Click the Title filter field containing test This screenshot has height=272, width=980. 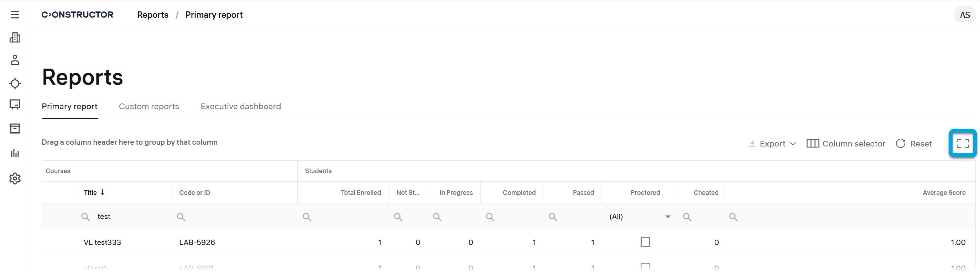(129, 217)
